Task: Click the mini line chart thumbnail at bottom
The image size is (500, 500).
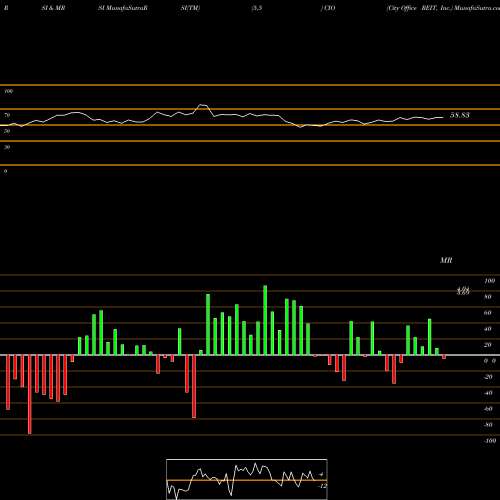Action: 247,479
